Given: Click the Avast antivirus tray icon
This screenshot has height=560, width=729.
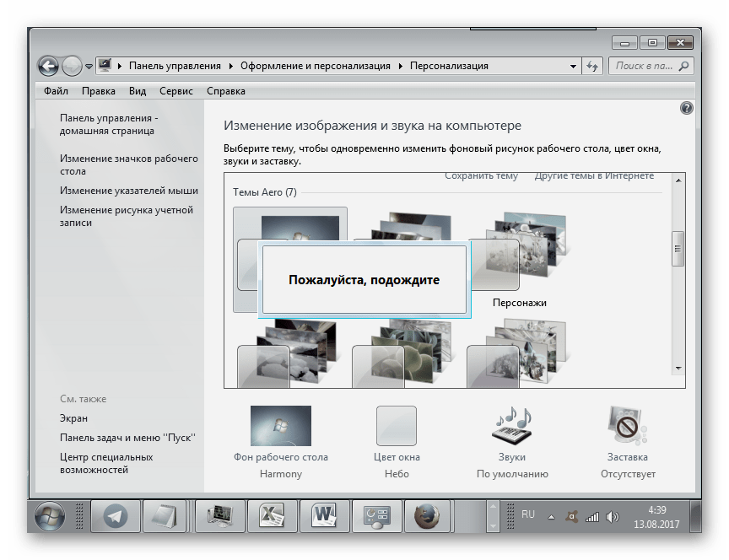Looking at the screenshot, I should coord(572,516).
